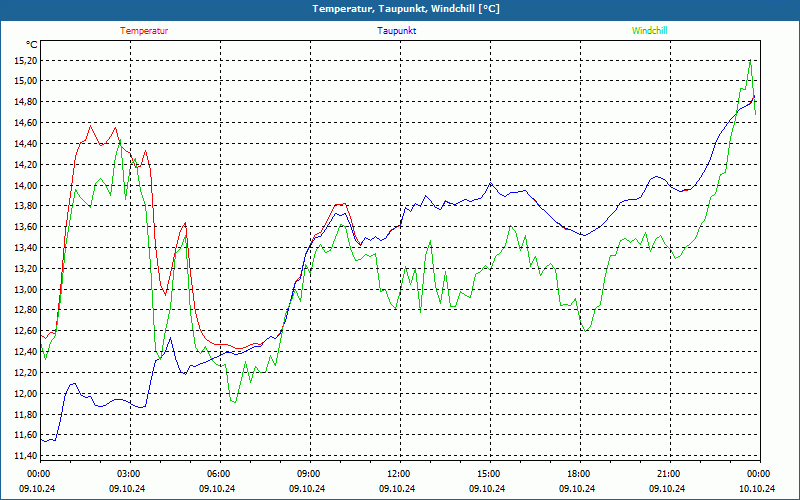Click the chart title Temperatur, Taupunkt, Windchill
Screen dimensions: 800x500
(x=406, y=9)
